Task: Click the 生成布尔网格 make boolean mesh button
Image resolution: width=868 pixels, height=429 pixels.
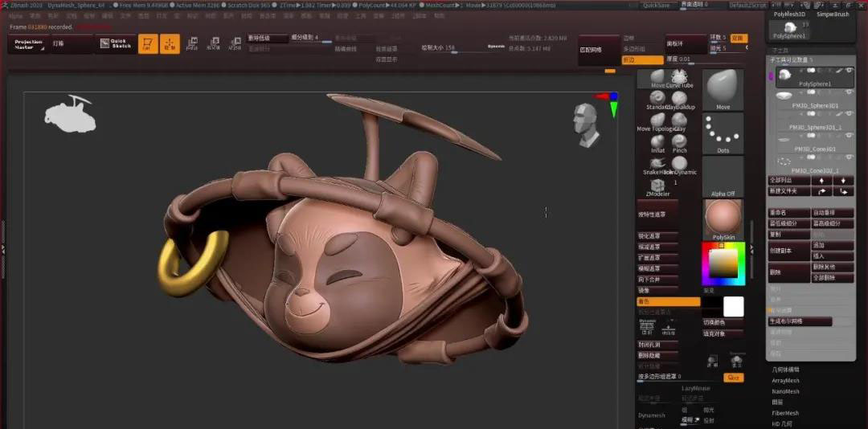Action: click(800, 321)
